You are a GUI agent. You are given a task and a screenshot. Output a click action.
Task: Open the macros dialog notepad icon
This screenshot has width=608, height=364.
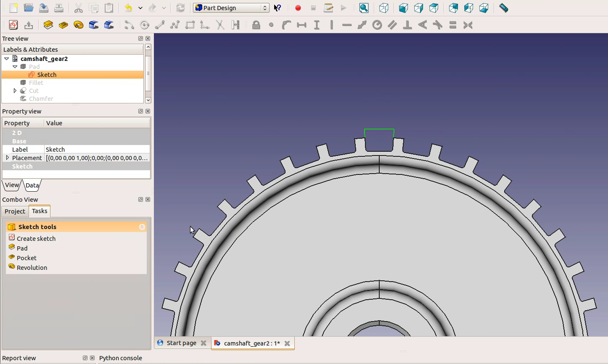point(328,8)
